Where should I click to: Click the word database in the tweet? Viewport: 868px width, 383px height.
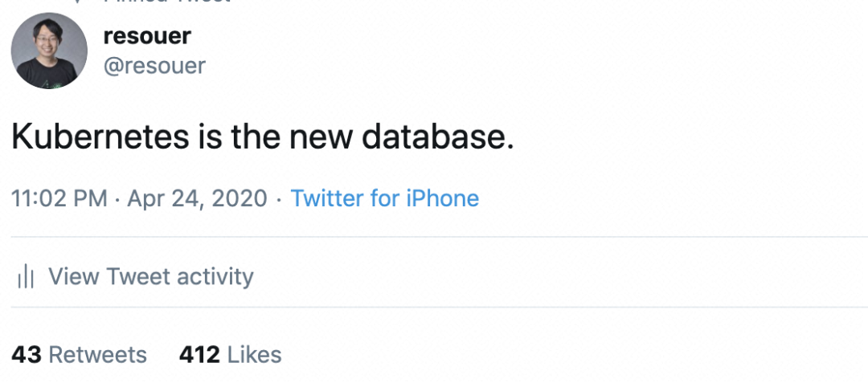(x=437, y=138)
